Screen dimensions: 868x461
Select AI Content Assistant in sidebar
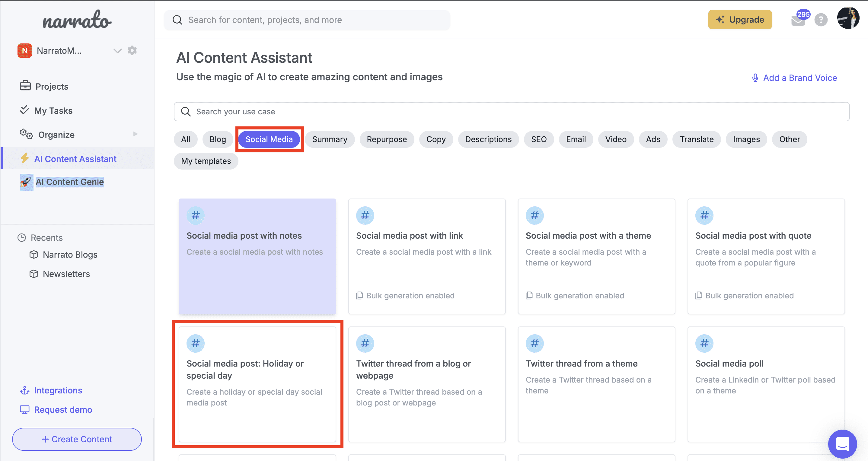[x=75, y=159]
